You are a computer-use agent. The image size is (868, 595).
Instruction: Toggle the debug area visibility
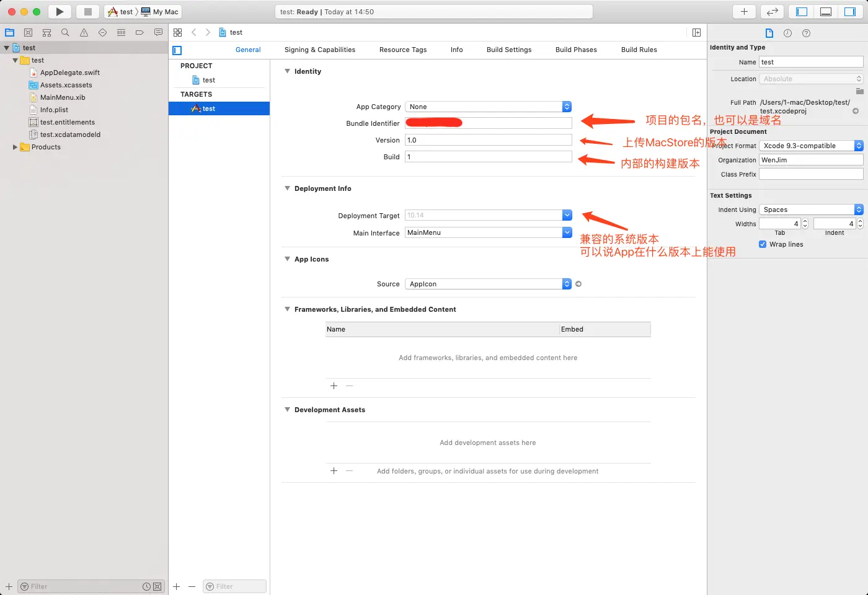(x=826, y=12)
